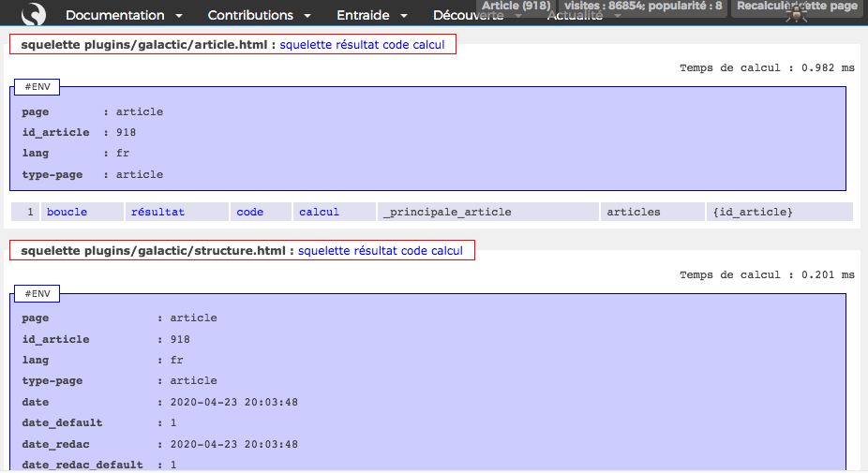Click code link in article.html header
The width and height of the screenshot is (868, 473).
pyautogui.click(x=397, y=45)
